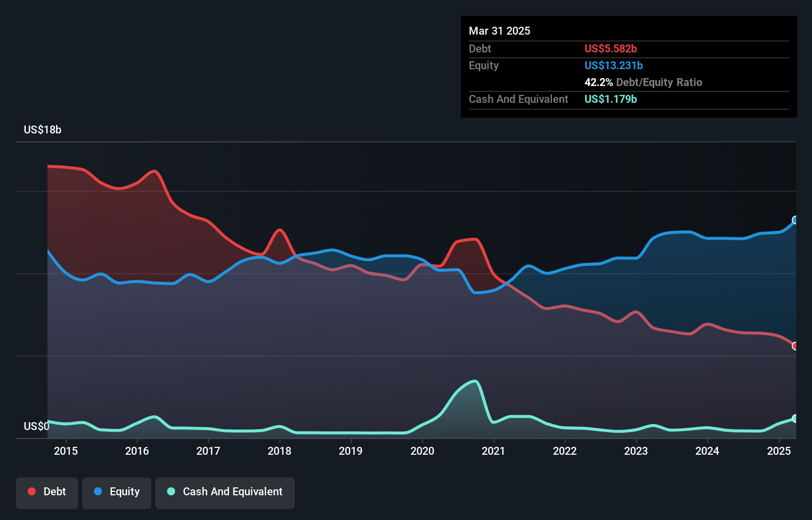Click the 2023 x-axis label
812x520 pixels.
click(x=636, y=451)
